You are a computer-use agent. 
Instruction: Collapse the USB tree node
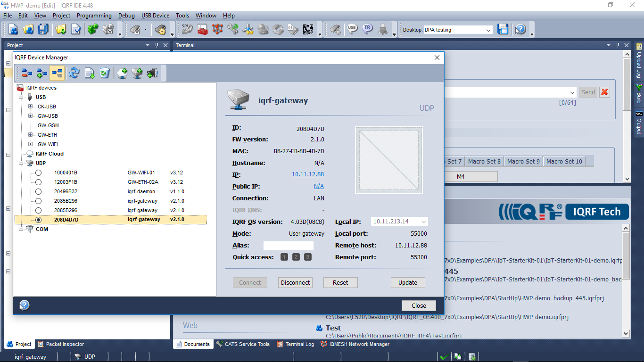(21, 97)
